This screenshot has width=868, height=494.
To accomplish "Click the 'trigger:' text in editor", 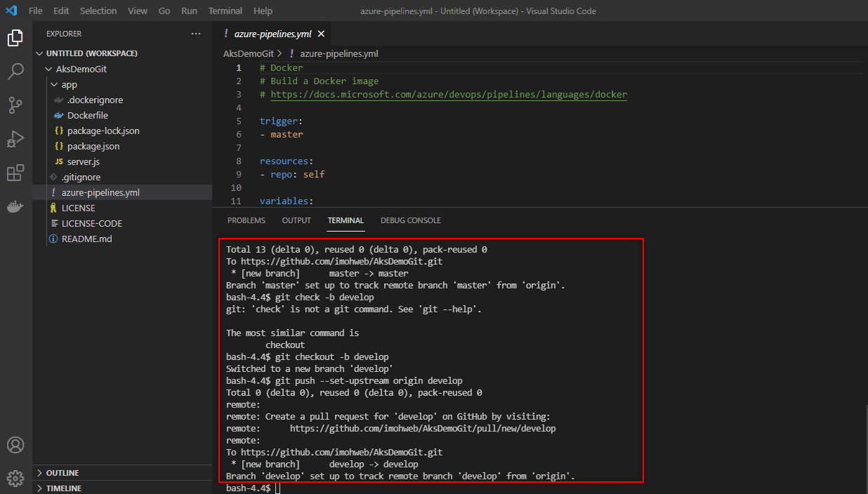I will click(281, 121).
